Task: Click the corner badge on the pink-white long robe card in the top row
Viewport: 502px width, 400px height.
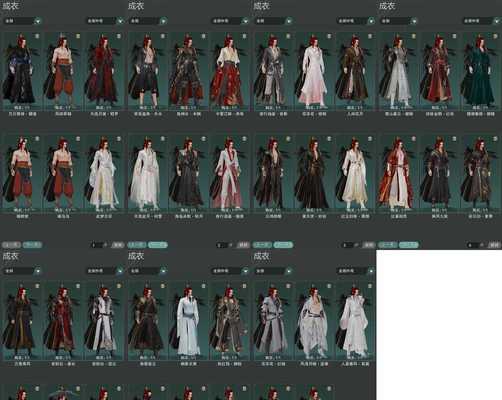Action: [x=329, y=36]
